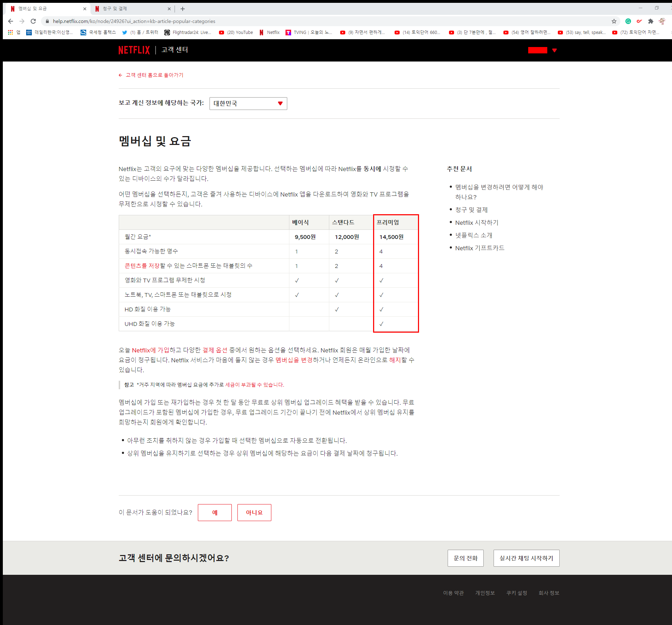Open the country dropdown showing 대한민국

pos(248,104)
